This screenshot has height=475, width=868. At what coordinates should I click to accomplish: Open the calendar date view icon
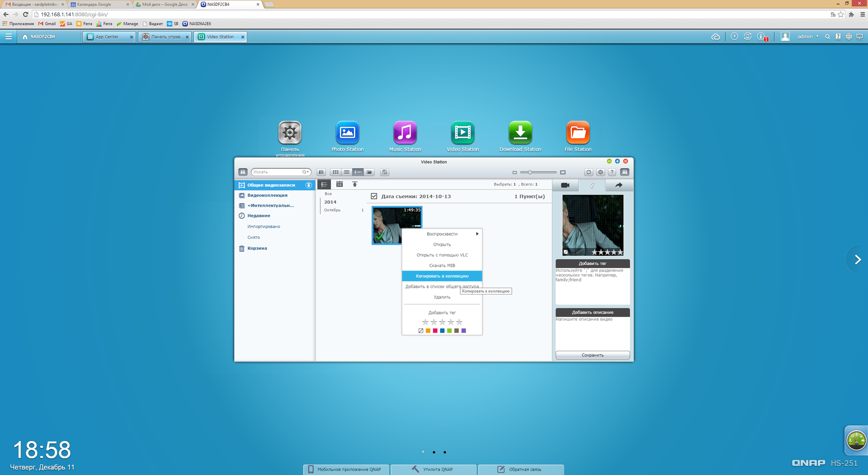(340, 185)
